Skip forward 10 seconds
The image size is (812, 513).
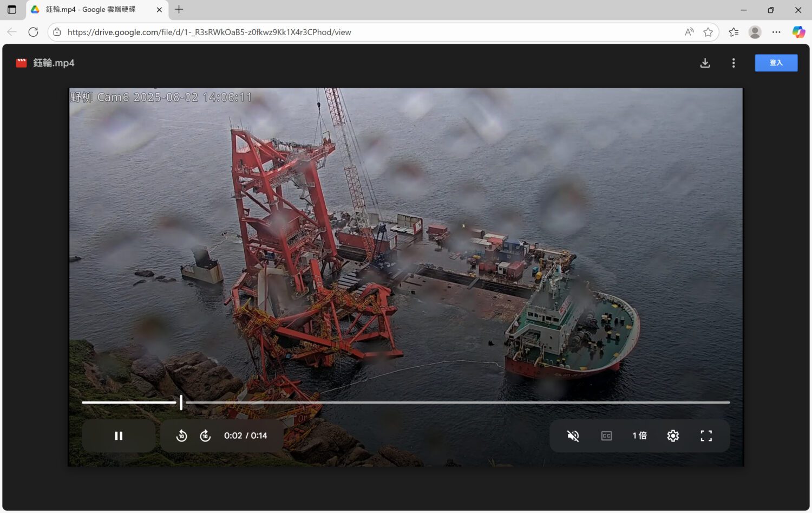(x=206, y=436)
